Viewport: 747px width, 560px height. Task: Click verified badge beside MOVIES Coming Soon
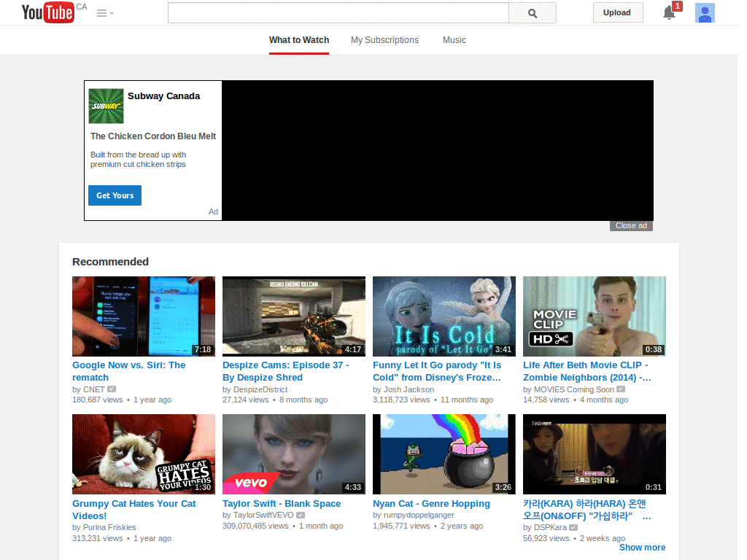click(x=620, y=389)
